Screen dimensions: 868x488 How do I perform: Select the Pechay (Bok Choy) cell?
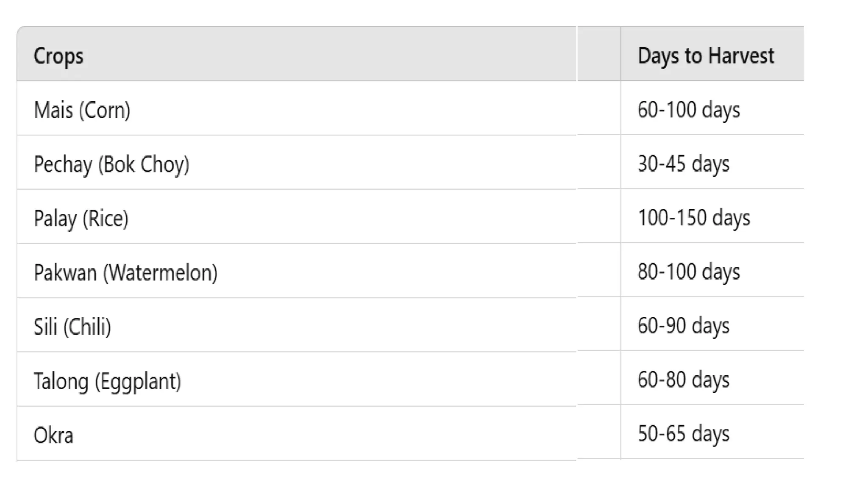click(x=111, y=164)
